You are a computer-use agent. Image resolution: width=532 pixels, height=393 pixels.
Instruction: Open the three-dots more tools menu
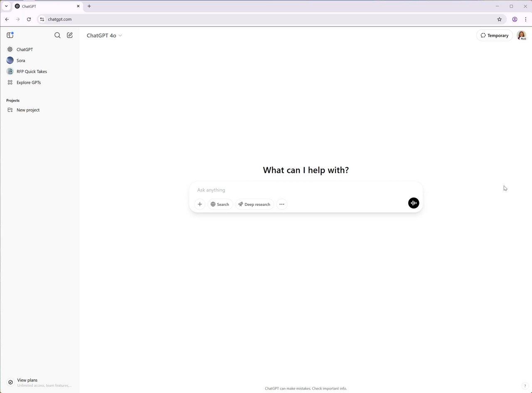[282, 204]
